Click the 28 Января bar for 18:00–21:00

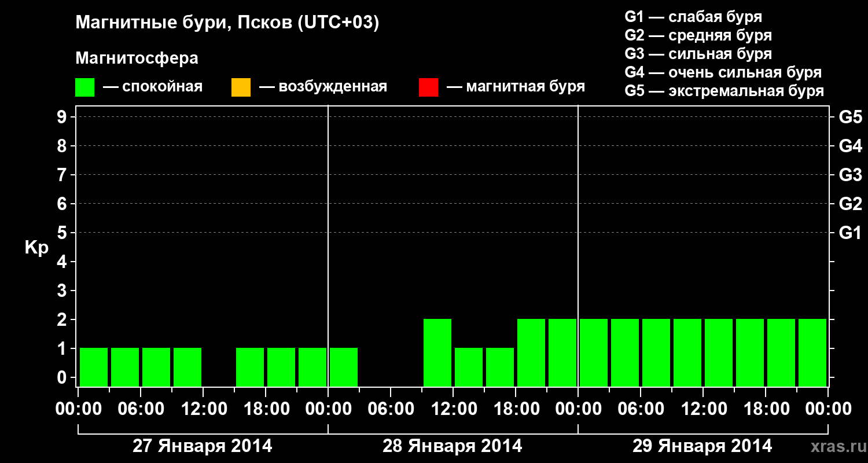pyautogui.click(x=531, y=352)
